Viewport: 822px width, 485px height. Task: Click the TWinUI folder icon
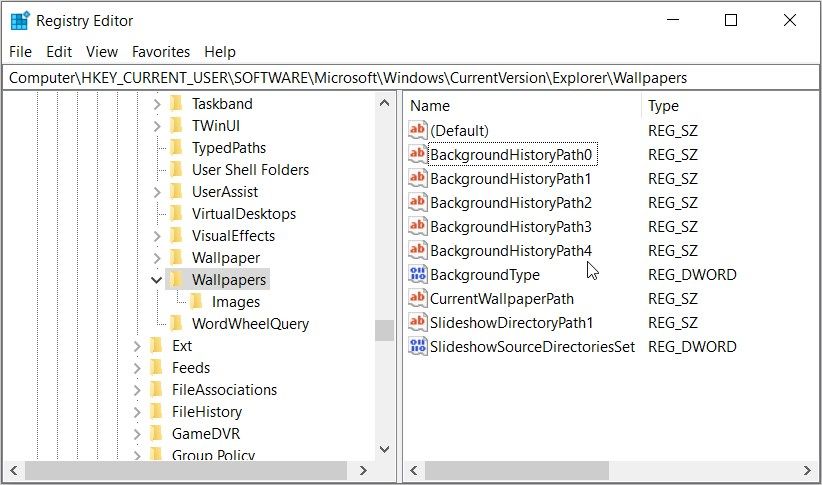[177, 125]
